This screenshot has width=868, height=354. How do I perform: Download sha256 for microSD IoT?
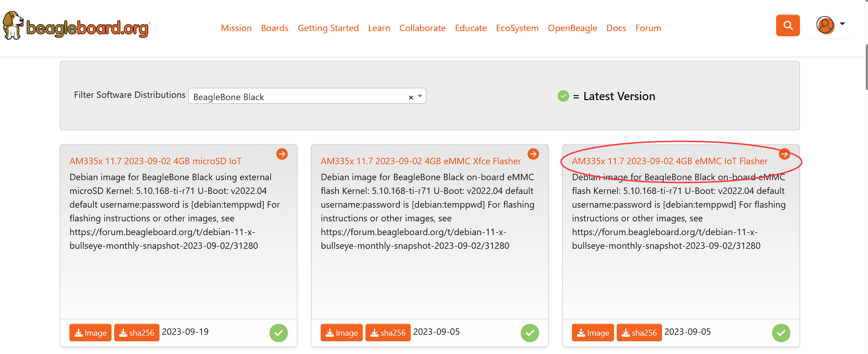point(137,333)
